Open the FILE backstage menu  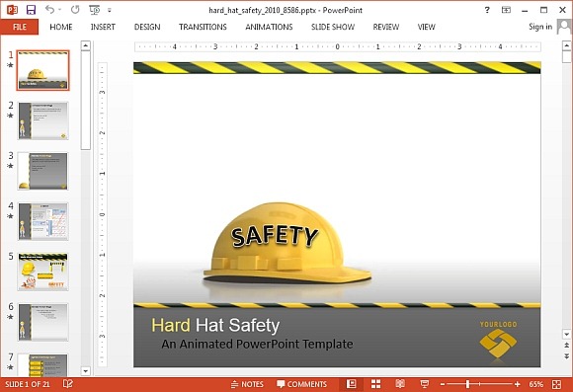tap(20, 27)
